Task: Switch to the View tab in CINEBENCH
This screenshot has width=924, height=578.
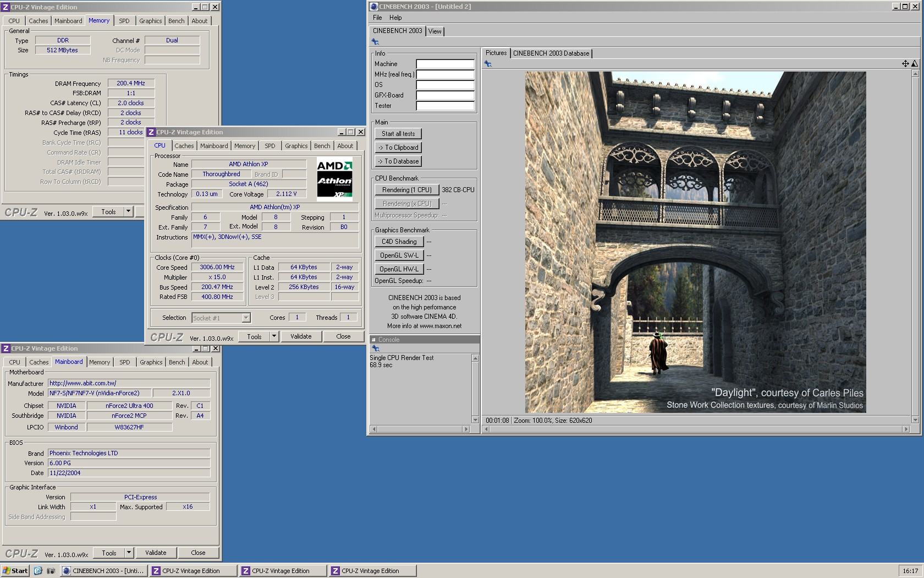Action: pyautogui.click(x=435, y=31)
